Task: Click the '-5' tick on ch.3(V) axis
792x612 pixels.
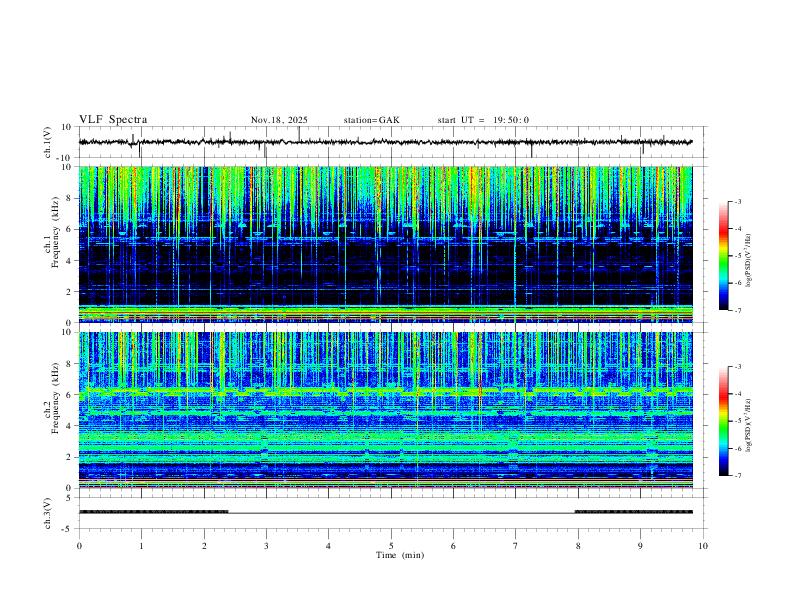Action: point(67,529)
